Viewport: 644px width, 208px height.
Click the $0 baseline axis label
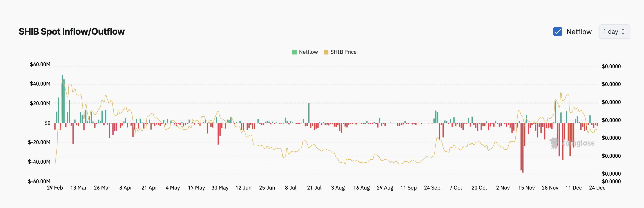47,123
